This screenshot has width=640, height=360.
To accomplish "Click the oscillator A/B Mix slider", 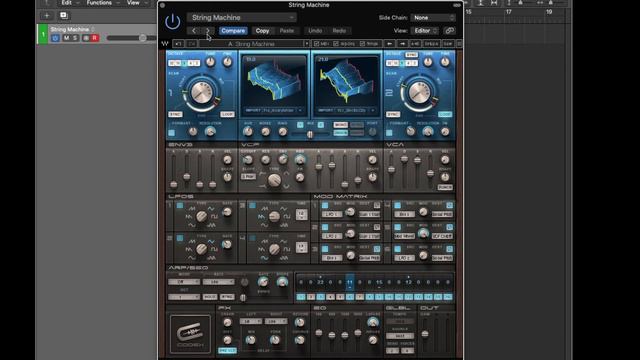I will coord(310,134).
